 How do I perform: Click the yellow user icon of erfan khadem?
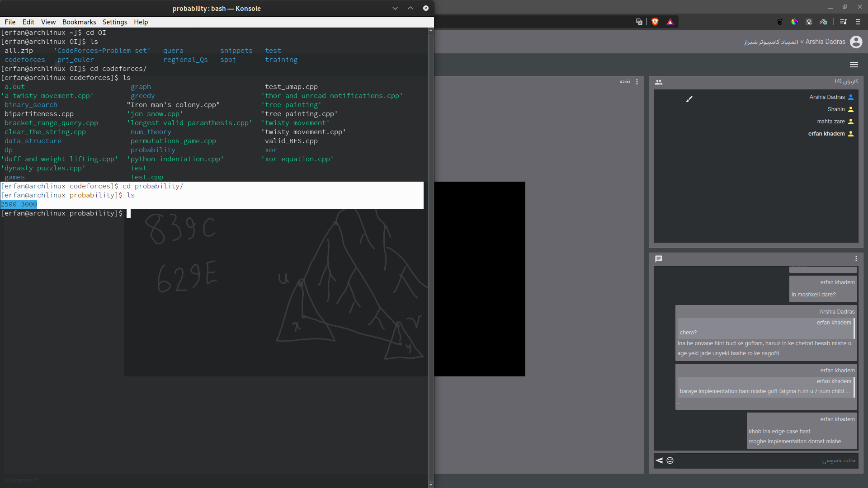(851, 134)
